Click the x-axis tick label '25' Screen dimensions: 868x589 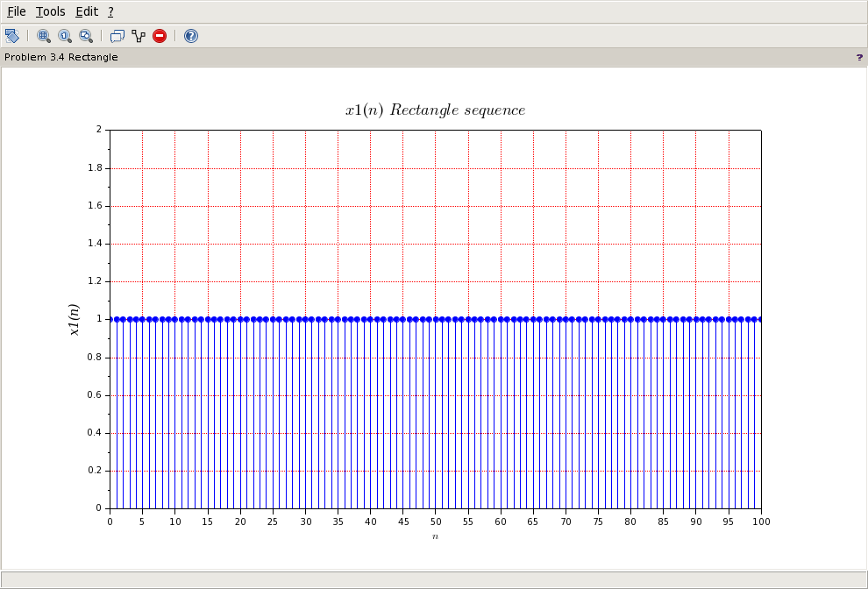(273, 522)
